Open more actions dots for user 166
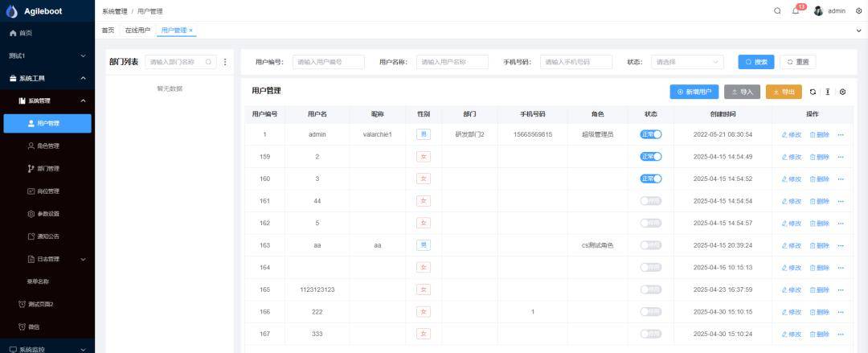 pos(841,312)
